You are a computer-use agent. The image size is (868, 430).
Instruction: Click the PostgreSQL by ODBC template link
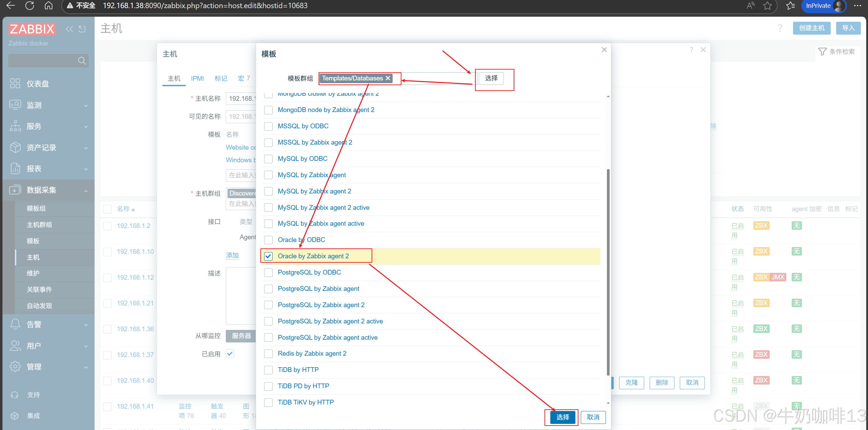coord(309,273)
